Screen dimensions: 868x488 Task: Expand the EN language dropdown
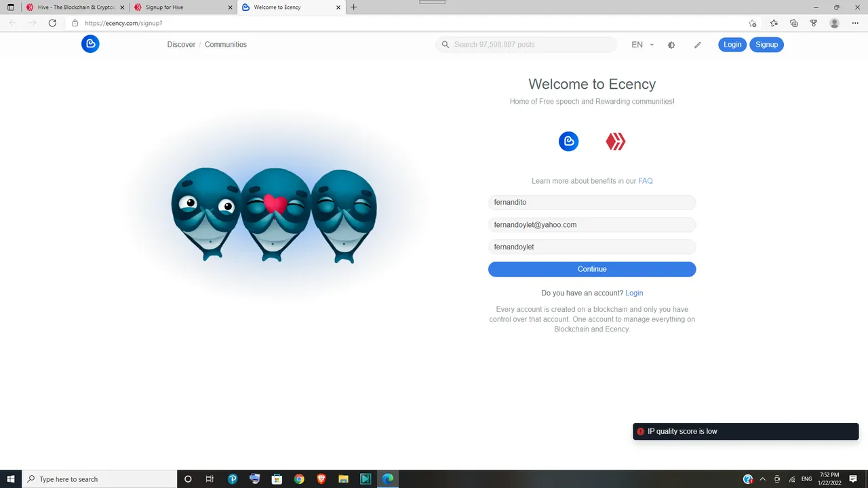(x=642, y=45)
